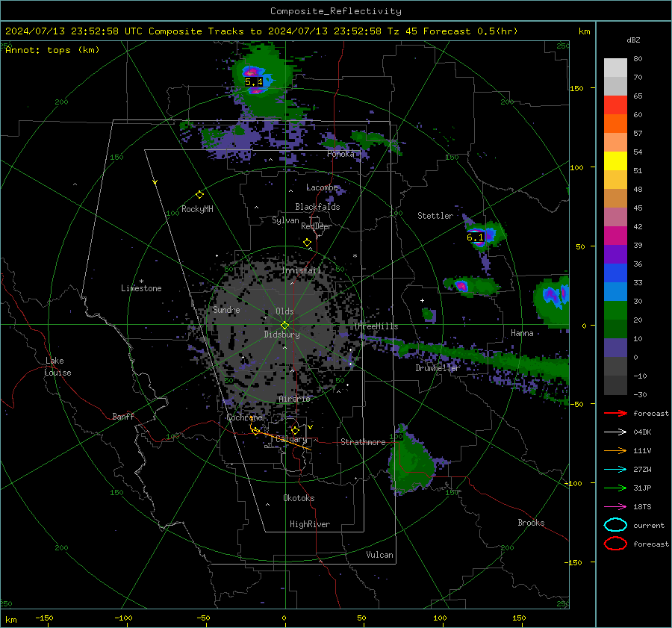The image size is (672, 628).
Task: Click the Airdrie town label
Action: [294, 399]
